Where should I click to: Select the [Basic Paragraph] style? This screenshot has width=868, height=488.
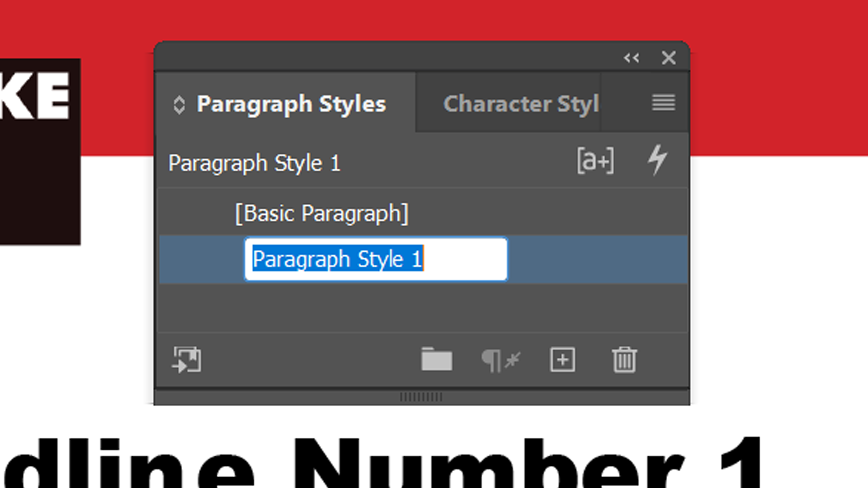pyautogui.click(x=321, y=213)
